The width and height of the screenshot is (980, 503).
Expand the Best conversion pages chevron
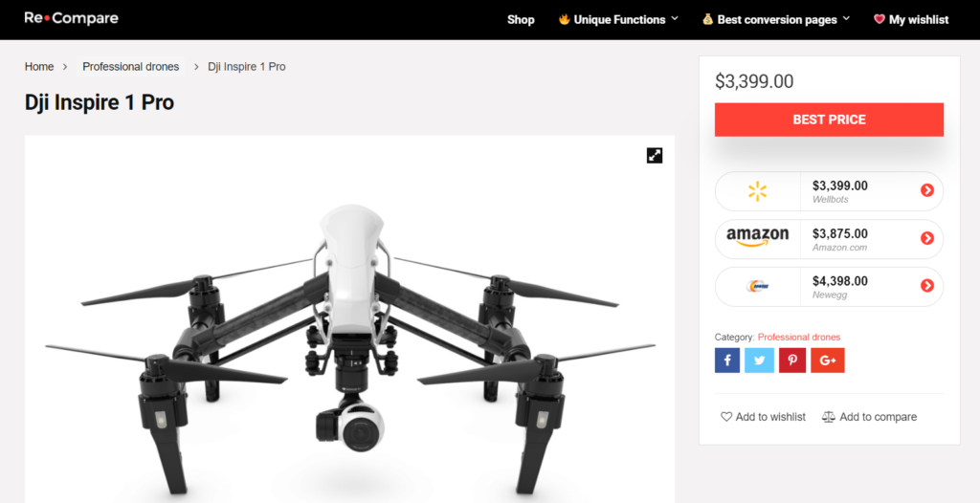(x=846, y=19)
